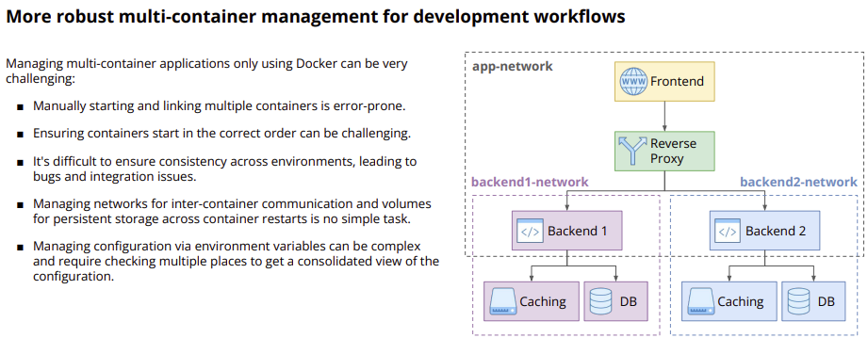Screen dimensions: 868x354
Task: Click the database cylinder icon in blue DB box
Action: pos(798,301)
